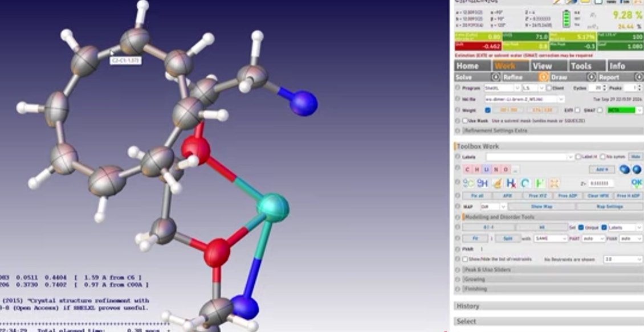
Task: Click the orange center-on-structure icon
Action: 555,183
